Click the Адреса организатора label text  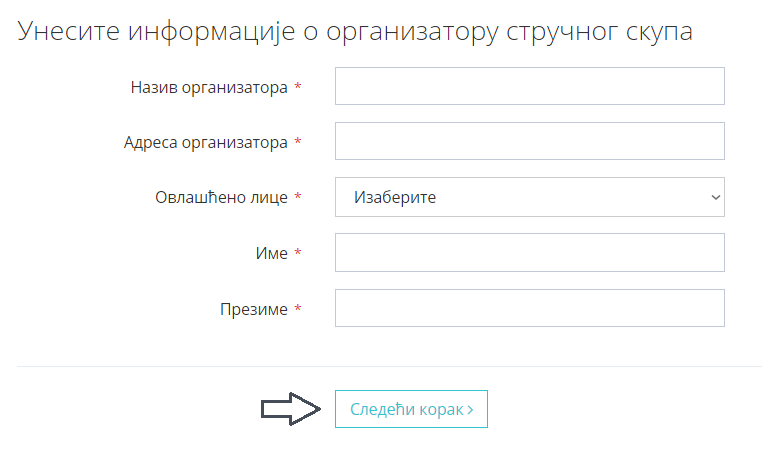click(x=205, y=142)
